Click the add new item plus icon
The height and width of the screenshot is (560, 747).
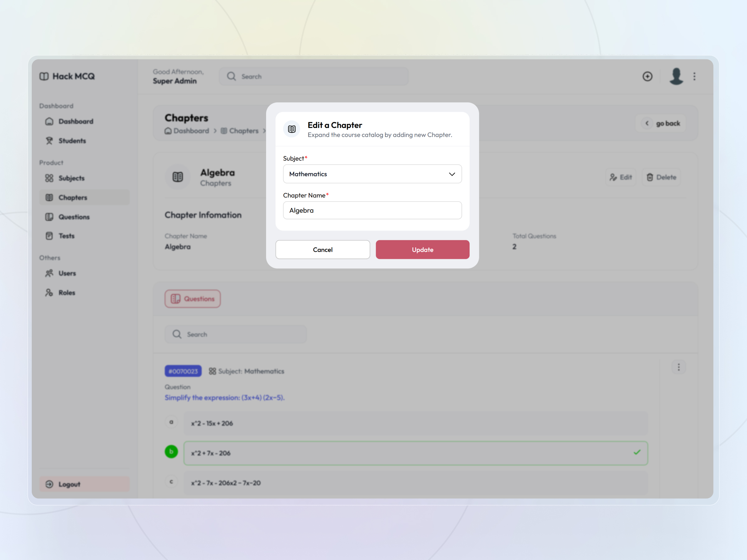648,76
